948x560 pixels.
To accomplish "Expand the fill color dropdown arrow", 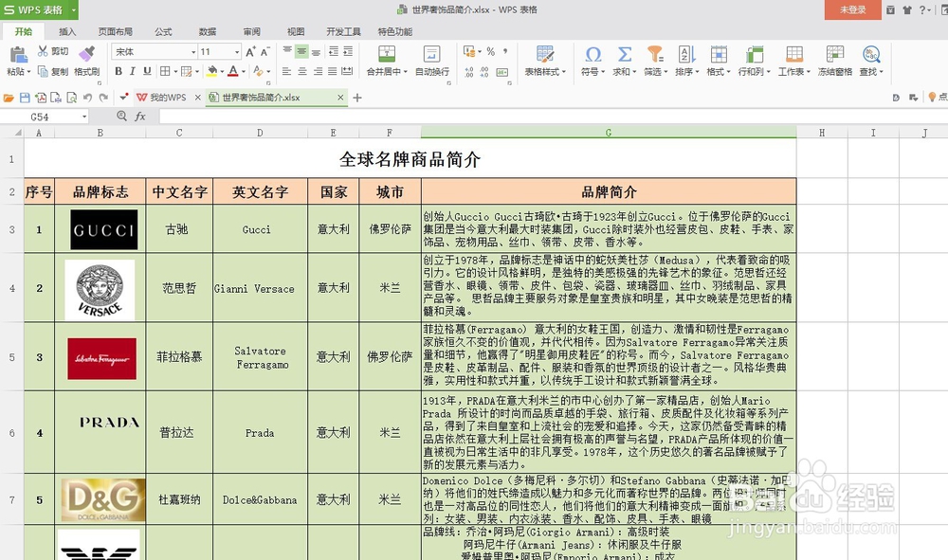I will coord(222,72).
